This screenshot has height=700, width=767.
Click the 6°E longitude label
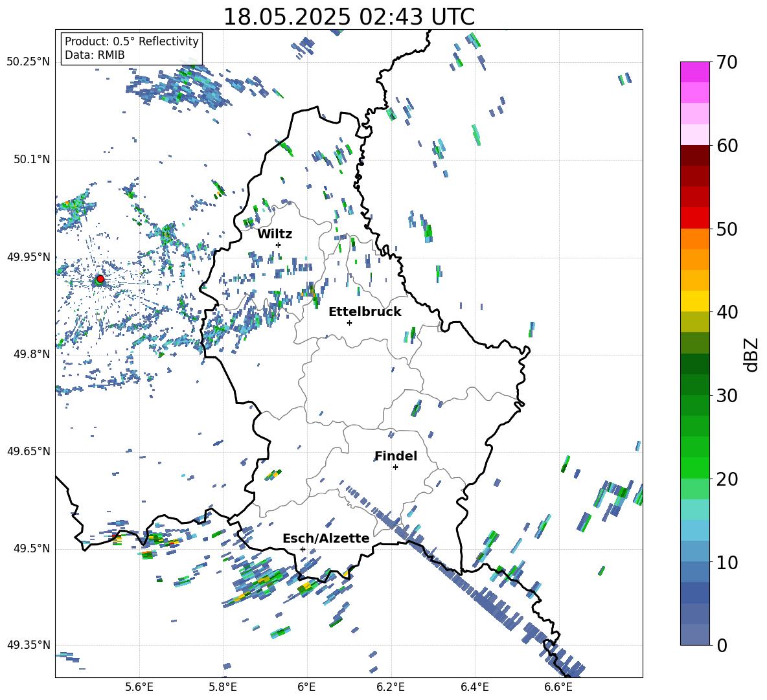[306, 687]
